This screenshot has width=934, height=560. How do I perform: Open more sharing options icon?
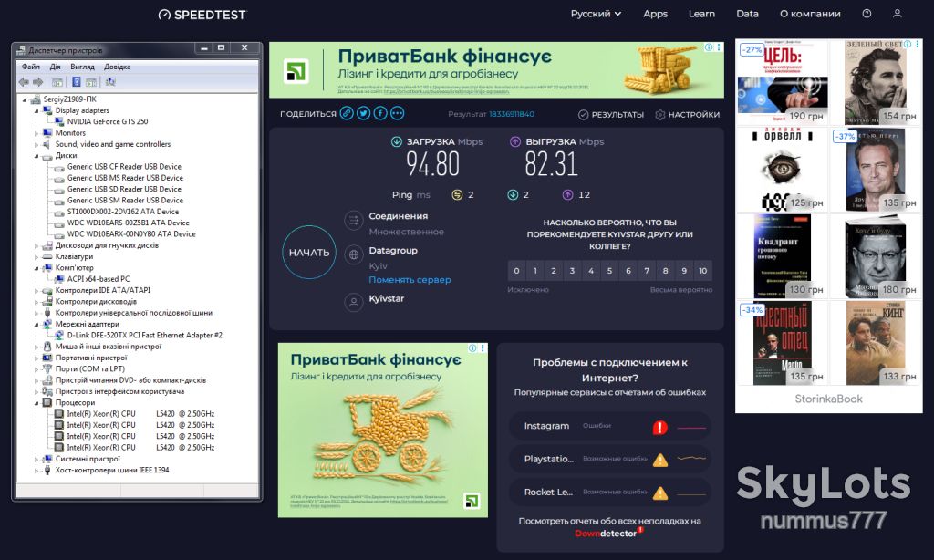(398, 113)
